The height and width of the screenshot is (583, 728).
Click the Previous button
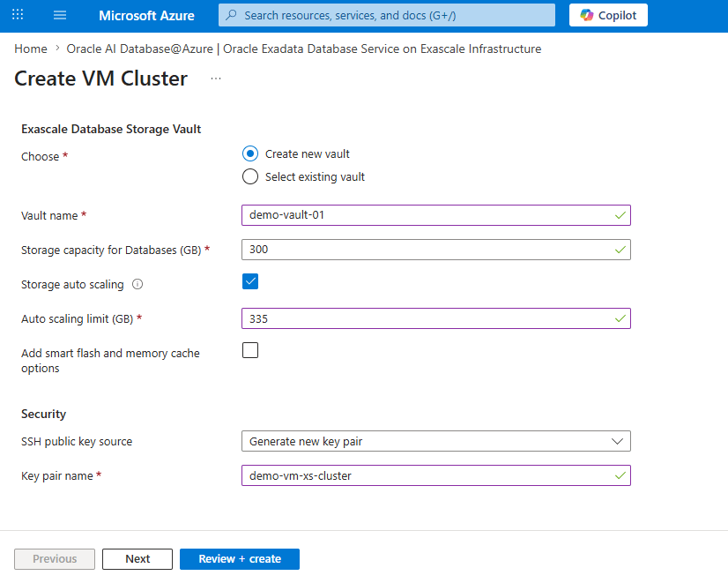tap(54, 558)
